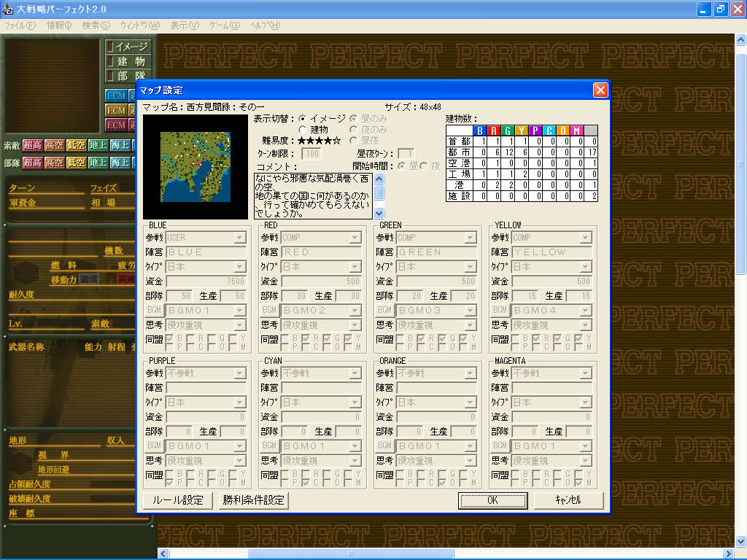The image size is (747, 560).
Task: Open the 表示(V) menu
Action: [185, 26]
